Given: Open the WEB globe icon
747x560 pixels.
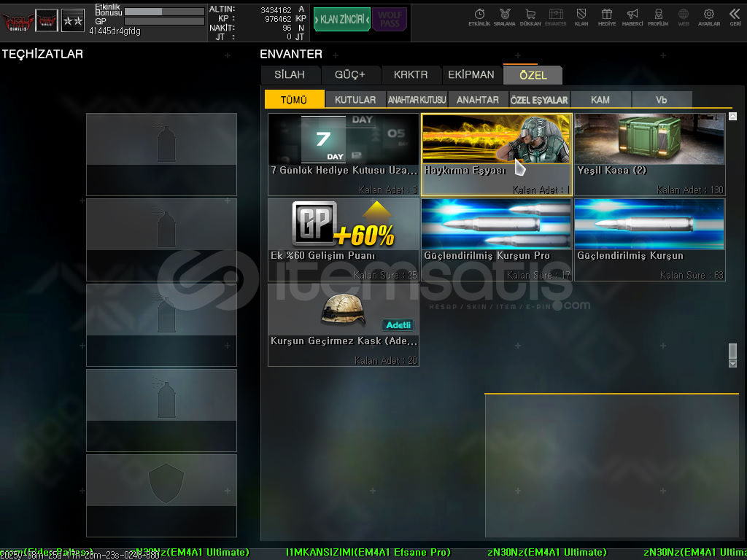Looking at the screenshot, I should click(684, 17).
